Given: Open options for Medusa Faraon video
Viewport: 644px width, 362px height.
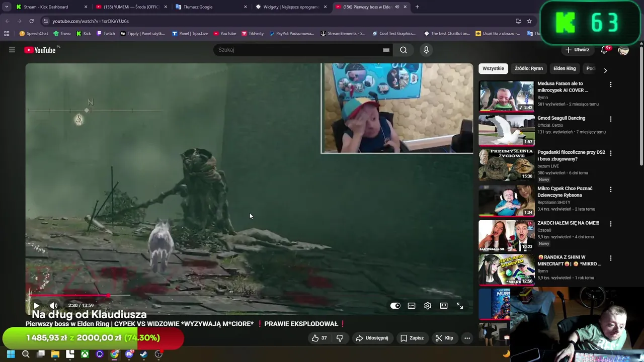Looking at the screenshot, I should [611, 85].
